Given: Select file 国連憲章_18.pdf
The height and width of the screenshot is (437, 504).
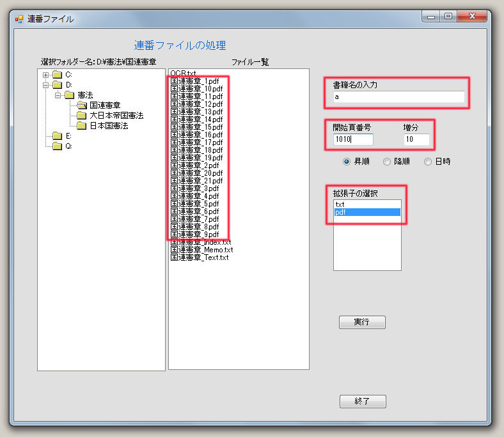Looking at the screenshot, I should (x=196, y=150).
